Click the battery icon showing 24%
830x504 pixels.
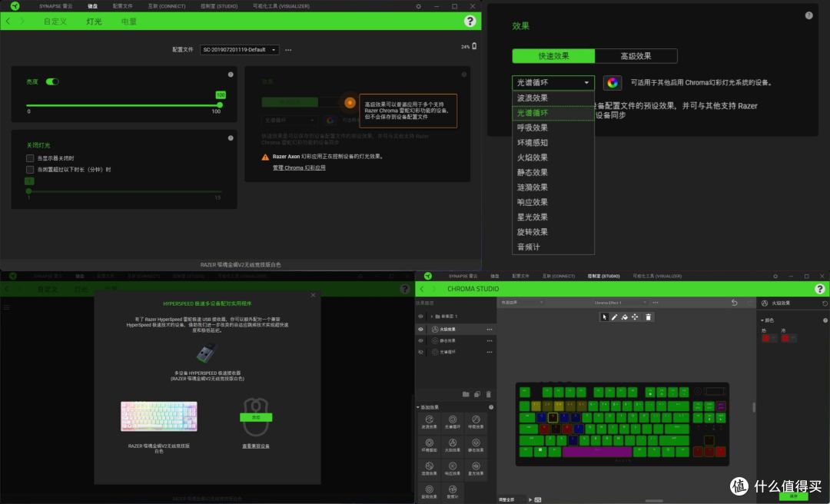[474, 46]
